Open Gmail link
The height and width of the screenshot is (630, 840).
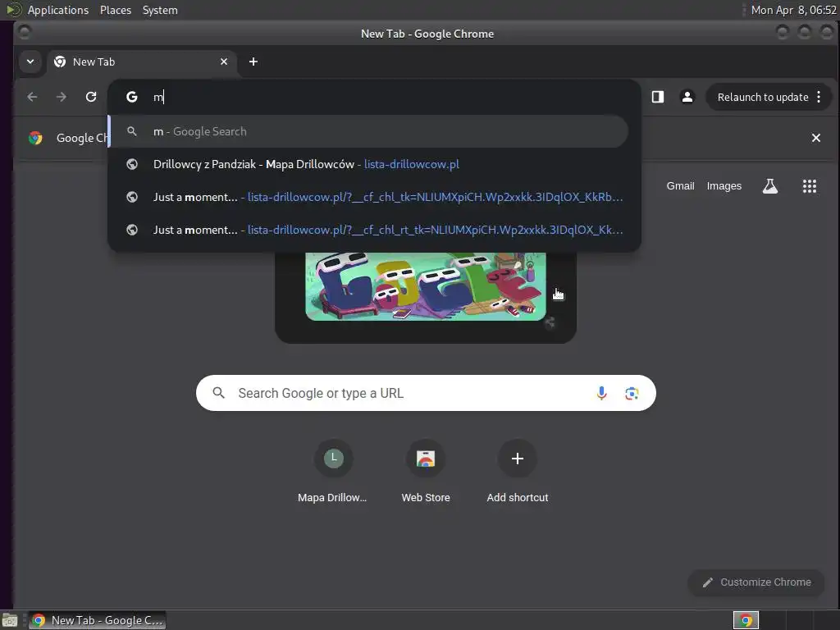point(680,186)
